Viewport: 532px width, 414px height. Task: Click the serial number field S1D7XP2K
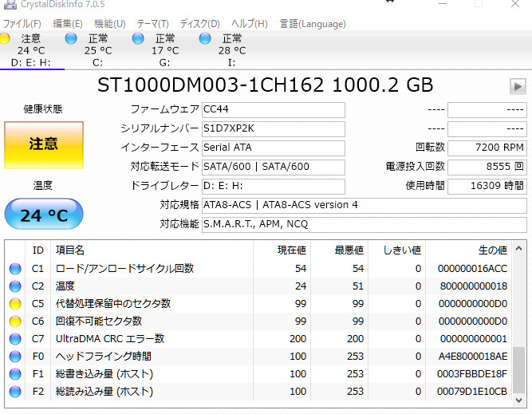tap(273, 129)
